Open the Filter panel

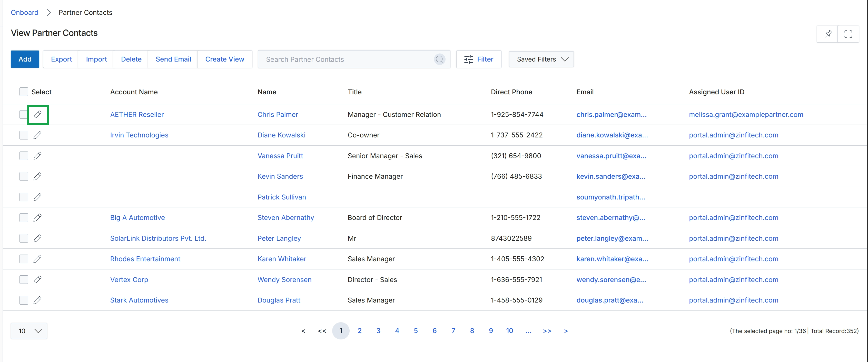tap(478, 59)
